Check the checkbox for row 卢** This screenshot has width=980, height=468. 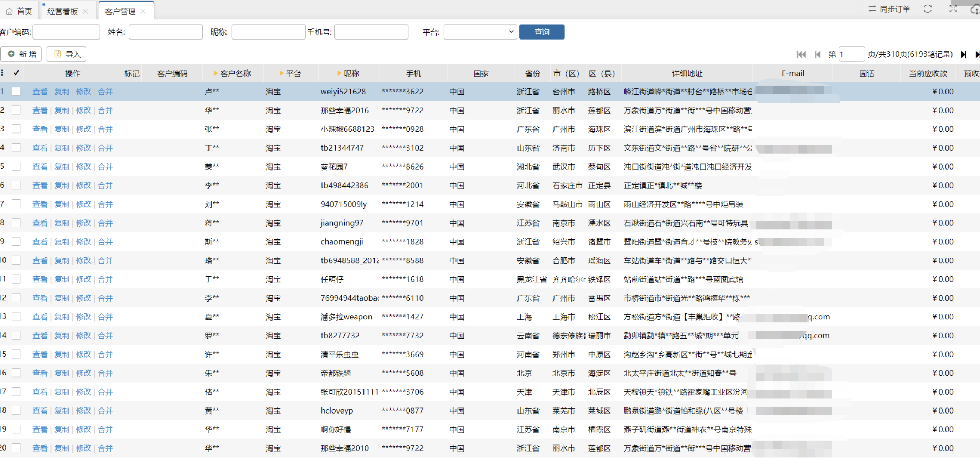[16, 91]
